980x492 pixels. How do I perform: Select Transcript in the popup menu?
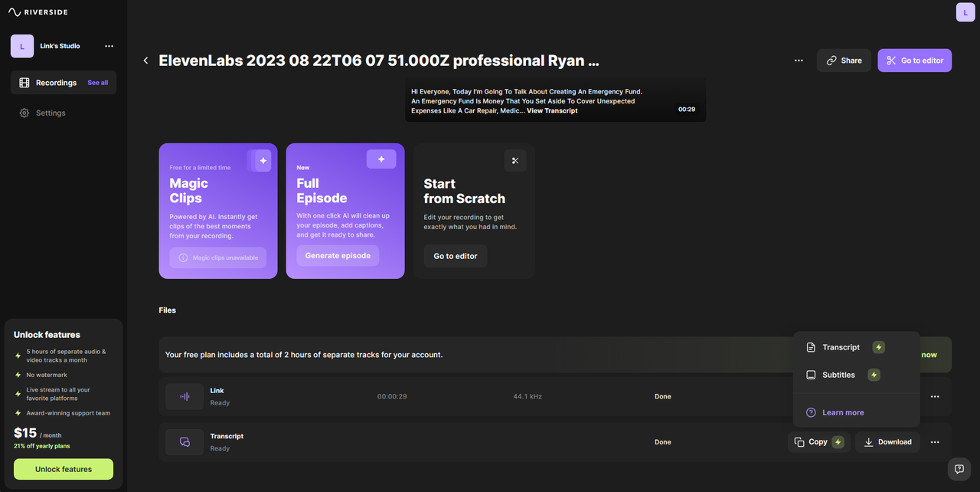856,347
